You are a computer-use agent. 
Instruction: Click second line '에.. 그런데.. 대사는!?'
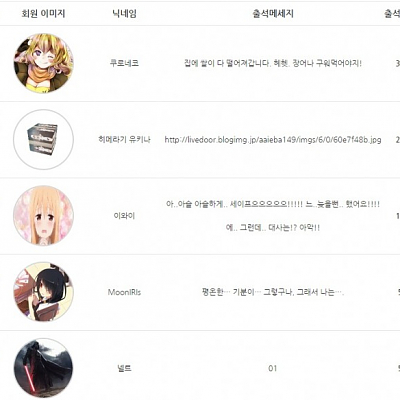(x=273, y=228)
